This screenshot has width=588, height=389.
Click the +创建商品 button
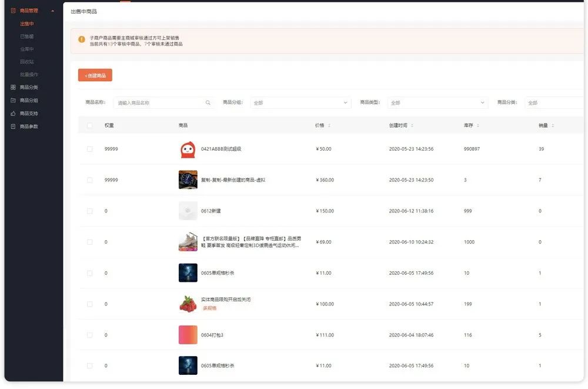95,75
